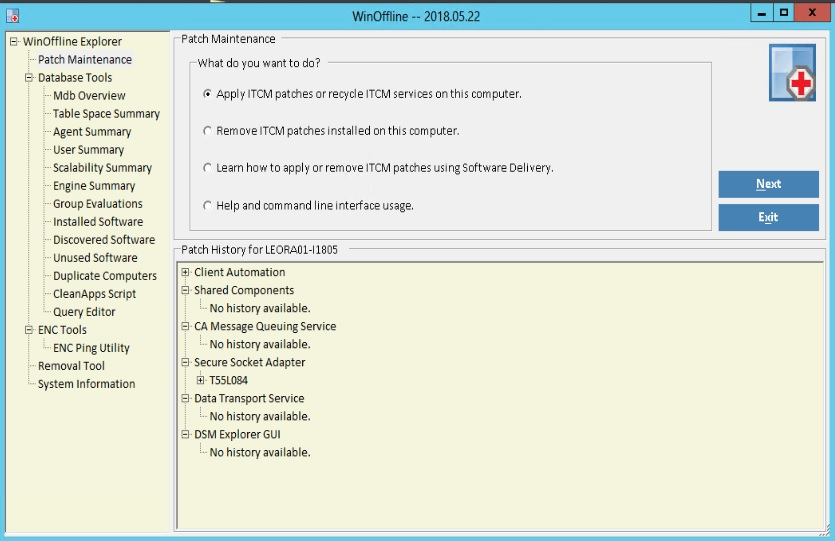Collapse the WinOffline Explorer tree node
The width and height of the screenshot is (835, 541).
pos(14,42)
